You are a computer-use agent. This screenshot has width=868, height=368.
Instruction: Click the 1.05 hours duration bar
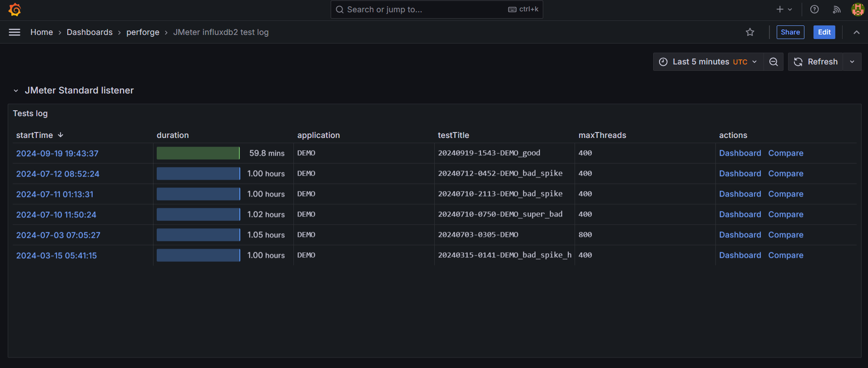[198, 235]
